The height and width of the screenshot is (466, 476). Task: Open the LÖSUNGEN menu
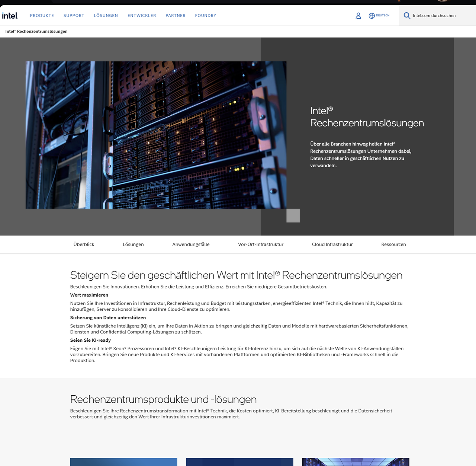point(106,16)
